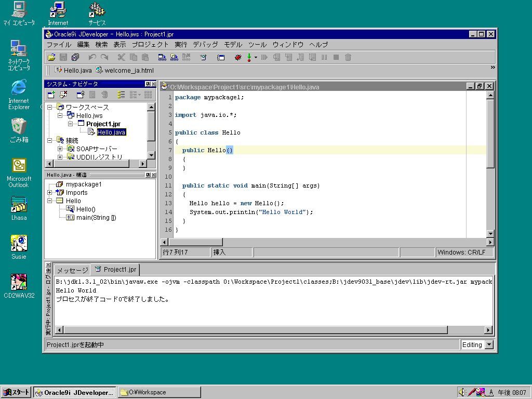
Task: Expand the Imports node in structure pane
Action: [49, 192]
